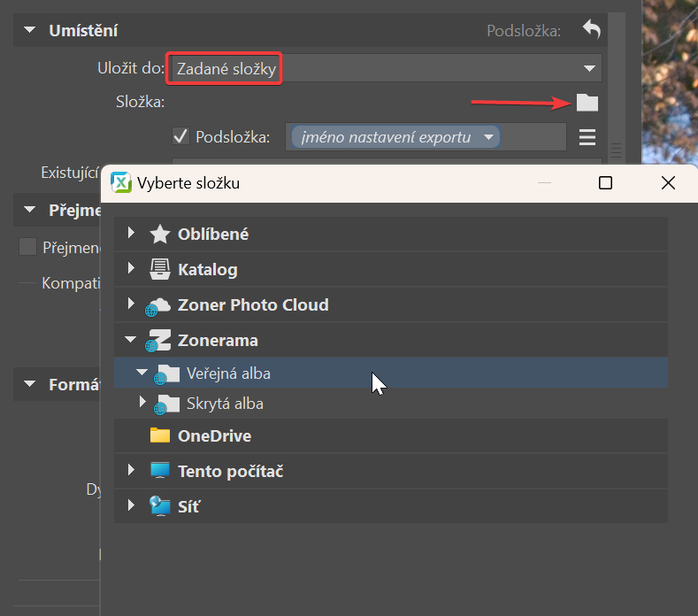Collapse the Přejmenování section triangle

click(x=29, y=210)
